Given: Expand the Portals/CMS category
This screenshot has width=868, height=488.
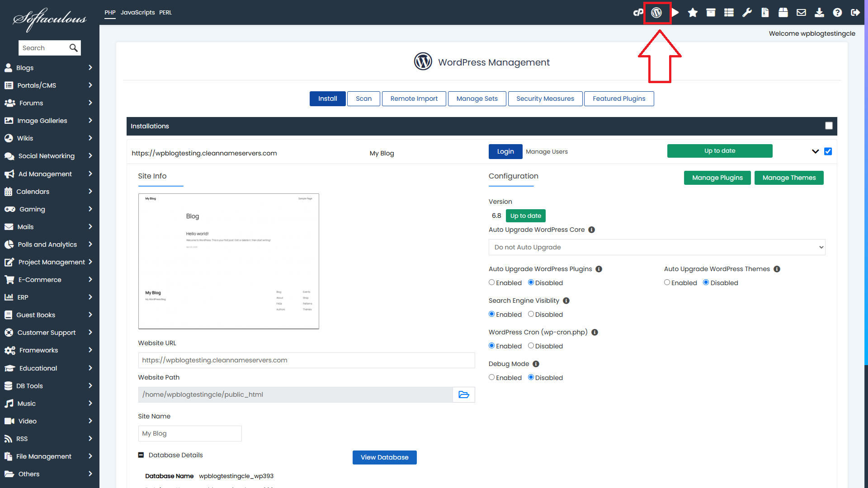Looking at the screenshot, I should coord(50,85).
